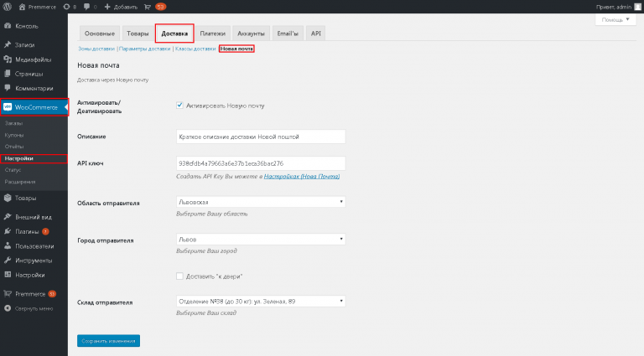Click the updates refresh icon

[x=66, y=7]
